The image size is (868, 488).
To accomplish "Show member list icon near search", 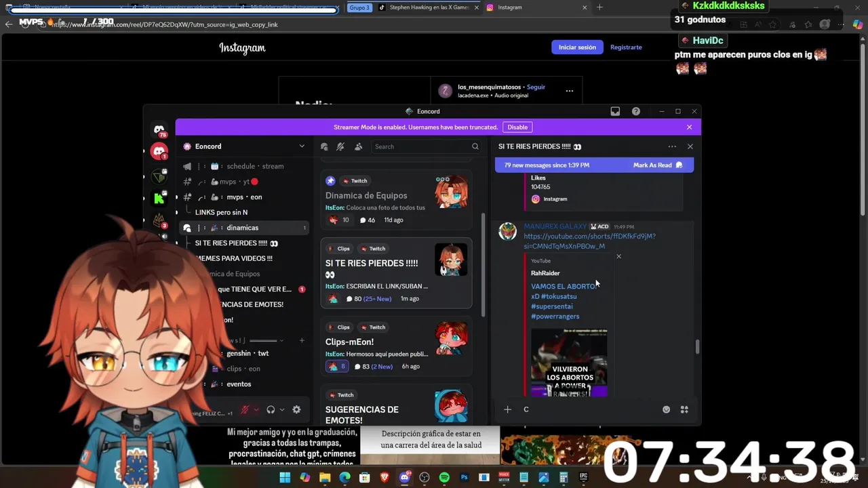I will [x=358, y=146].
